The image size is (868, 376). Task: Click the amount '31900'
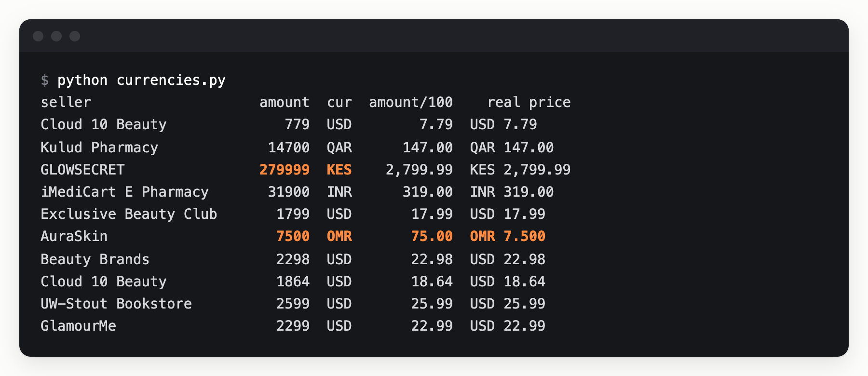[x=289, y=192]
